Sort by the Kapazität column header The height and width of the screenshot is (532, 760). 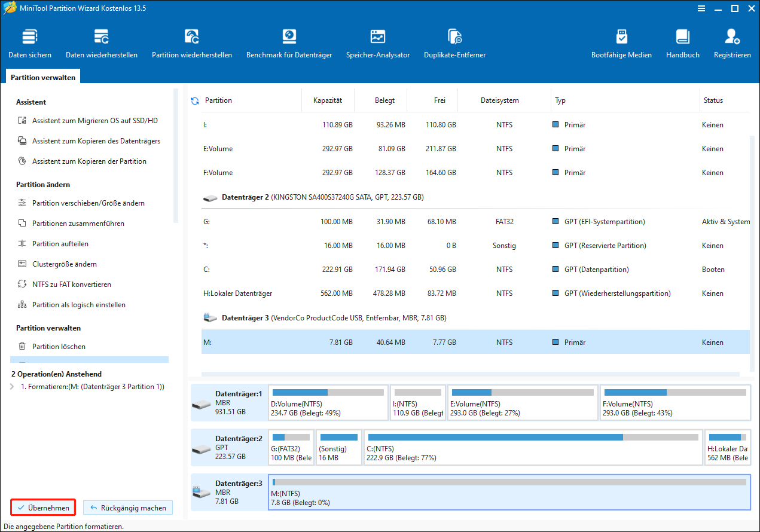328,100
